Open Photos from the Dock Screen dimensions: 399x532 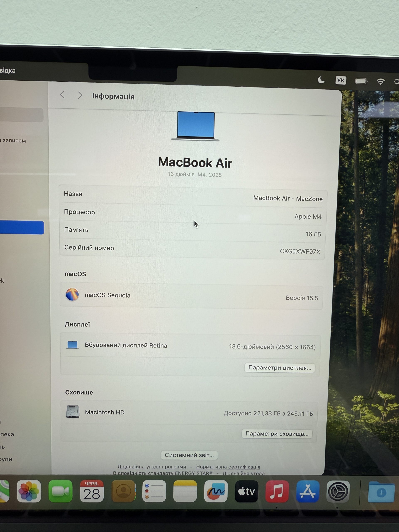29,491
